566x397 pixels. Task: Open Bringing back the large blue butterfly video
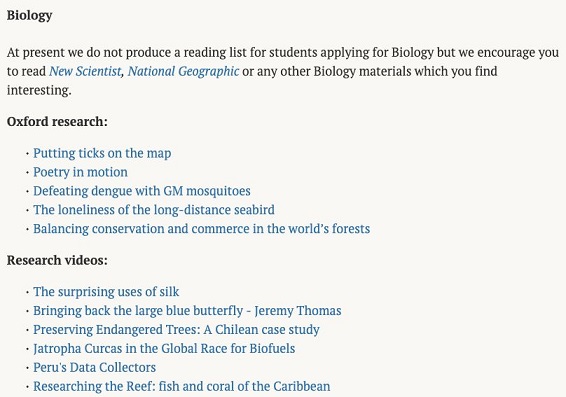pos(187,311)
